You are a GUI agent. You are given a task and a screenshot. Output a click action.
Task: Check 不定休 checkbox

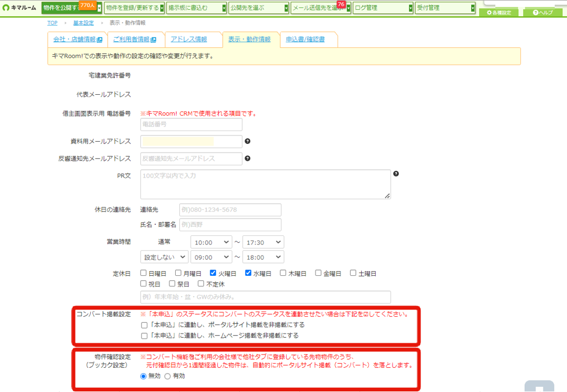[201, 284]
